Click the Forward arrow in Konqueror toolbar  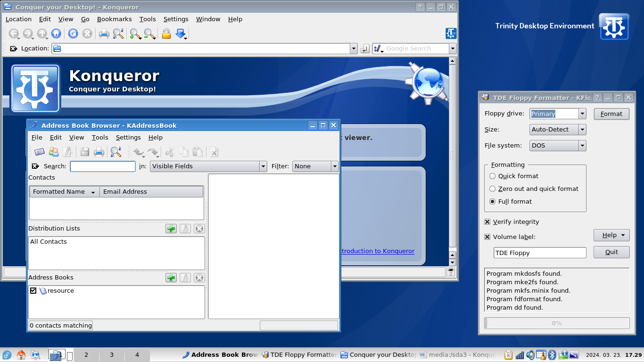click(x=28, y=33)
